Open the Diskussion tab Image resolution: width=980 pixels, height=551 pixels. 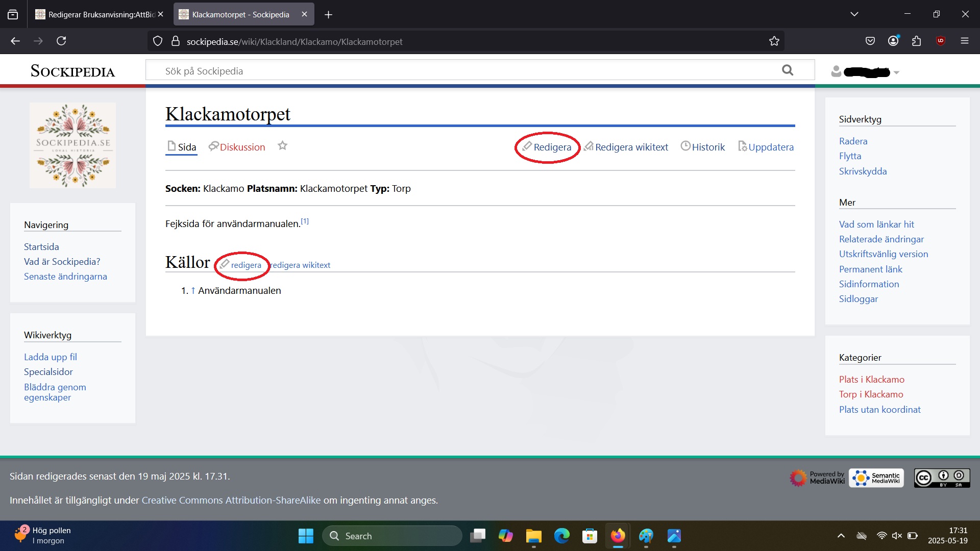(x=242, y=147)
